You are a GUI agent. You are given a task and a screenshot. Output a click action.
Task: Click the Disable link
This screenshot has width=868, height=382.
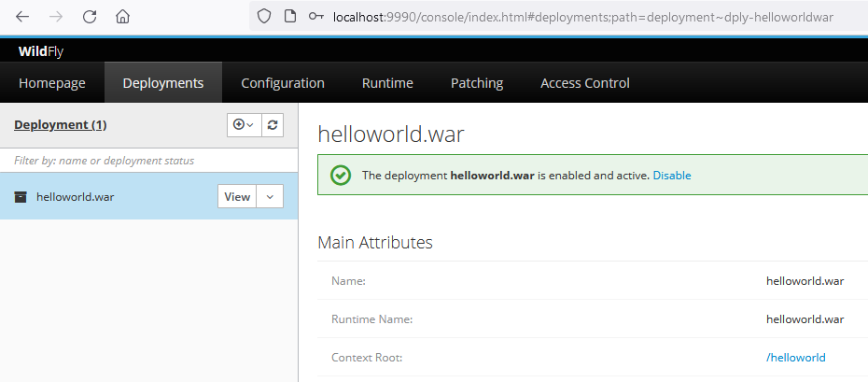tap(672, 176)
